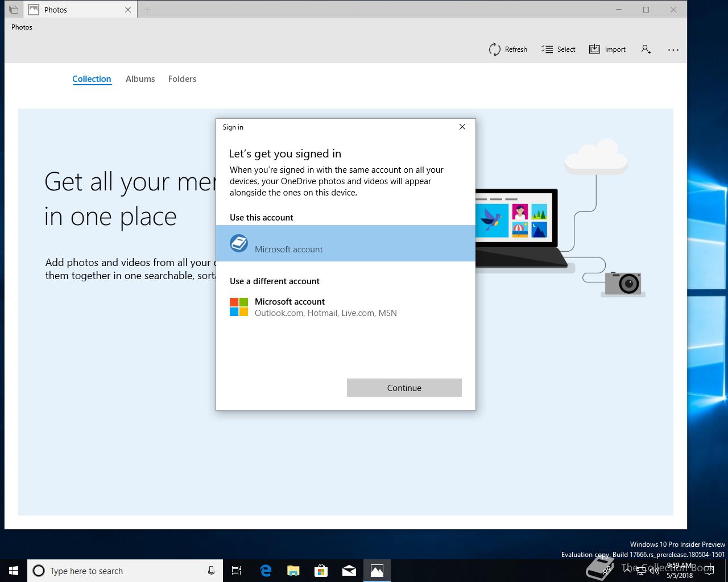728x582 pixels.
Task: Switch to the Collection tab
Action: click(x=92, y=79)
